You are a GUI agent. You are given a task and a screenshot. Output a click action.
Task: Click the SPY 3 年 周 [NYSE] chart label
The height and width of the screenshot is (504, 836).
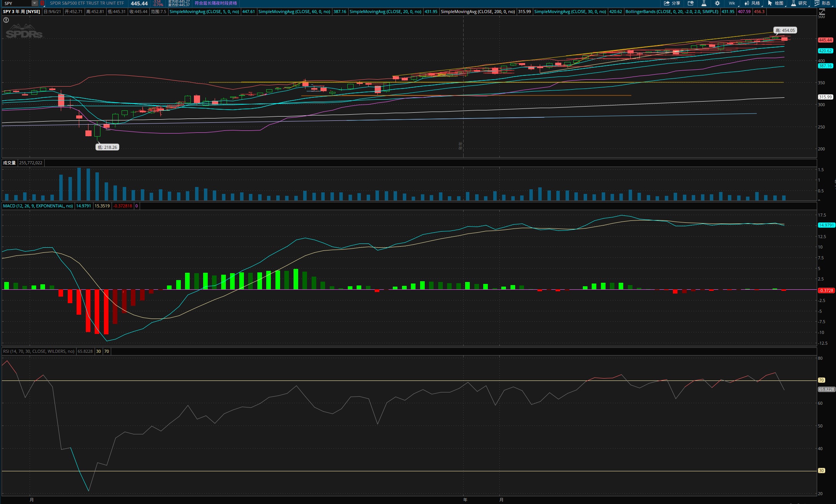tap(22, 12)
